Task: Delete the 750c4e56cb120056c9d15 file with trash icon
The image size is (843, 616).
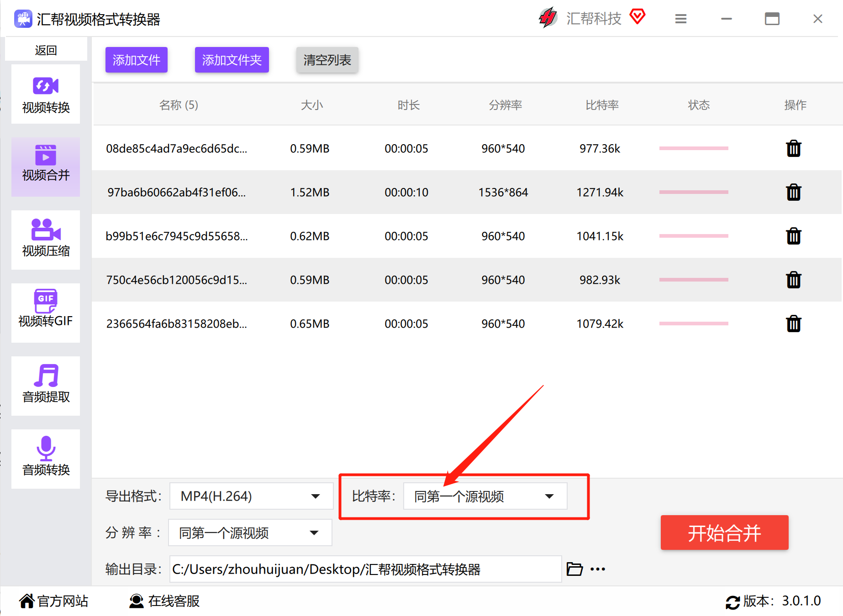Action: click(x=794, y=280)
